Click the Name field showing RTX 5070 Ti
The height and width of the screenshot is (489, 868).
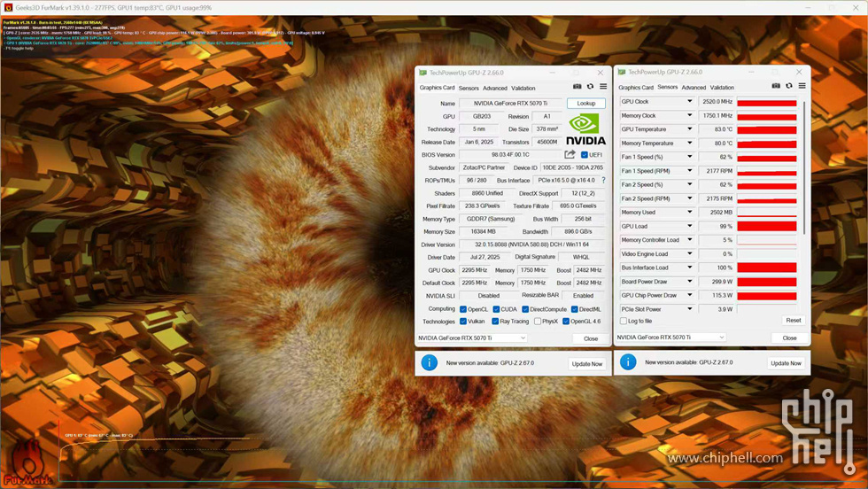pos(510,104)
